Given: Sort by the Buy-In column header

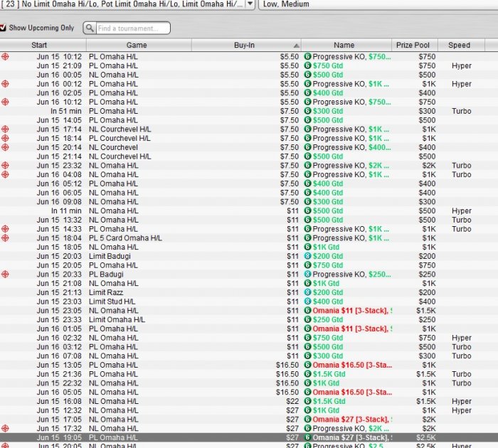Looking at the screenshot, I should pos(244,45).
